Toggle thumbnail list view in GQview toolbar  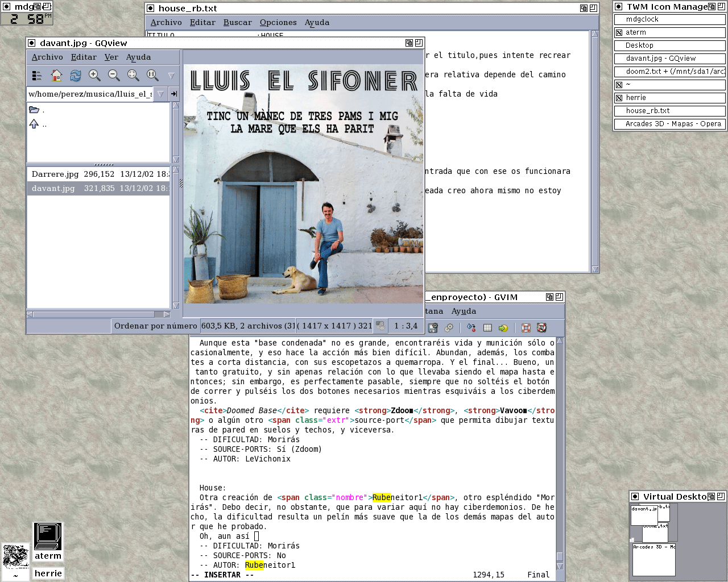(x=37, y=75)
